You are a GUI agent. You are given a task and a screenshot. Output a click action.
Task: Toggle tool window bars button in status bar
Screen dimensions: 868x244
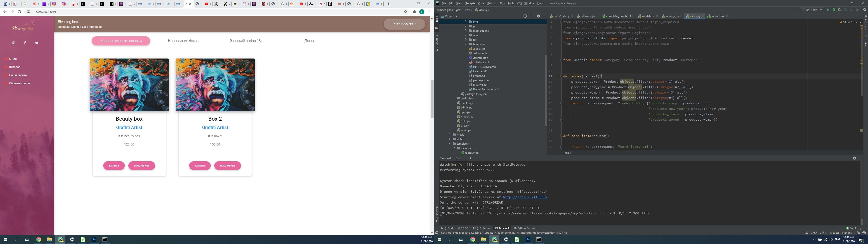click(x=437, y=233)
